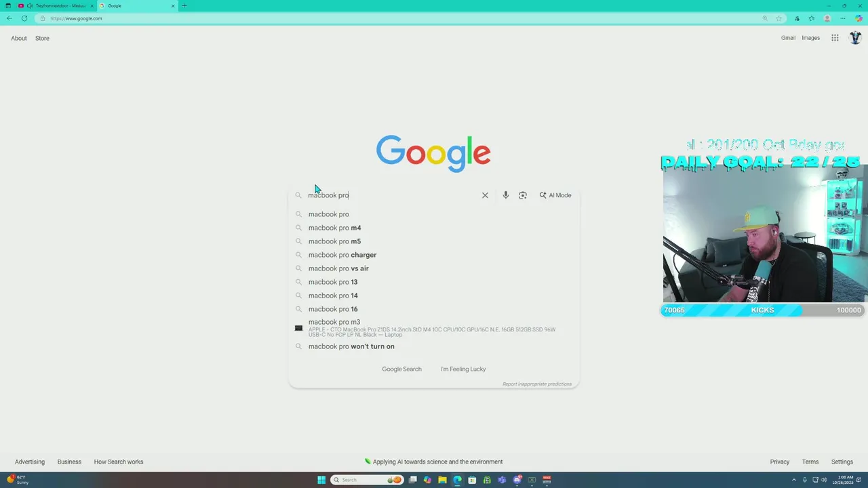
Task: Open the Windows Start menu
Action: point(321,480)
